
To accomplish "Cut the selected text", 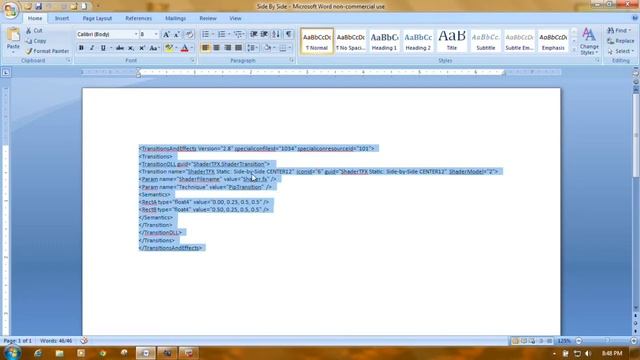I will [34, 31].
